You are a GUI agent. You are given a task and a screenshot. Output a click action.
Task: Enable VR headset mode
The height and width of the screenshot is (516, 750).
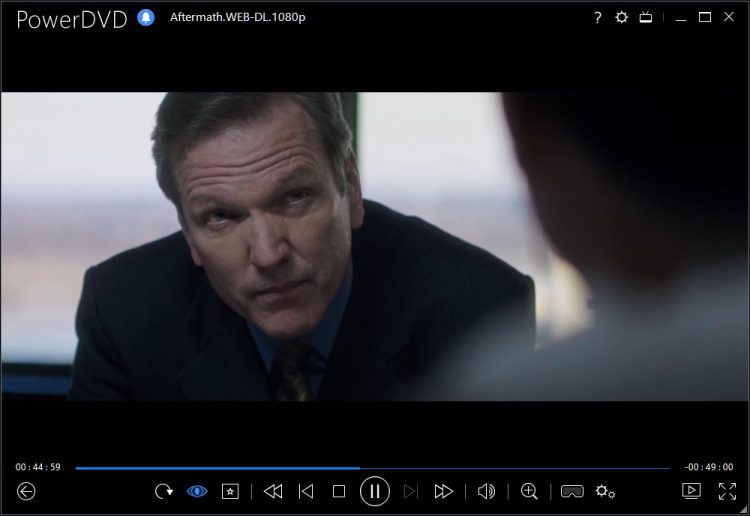pyautogui.click(x=572, y=491)
